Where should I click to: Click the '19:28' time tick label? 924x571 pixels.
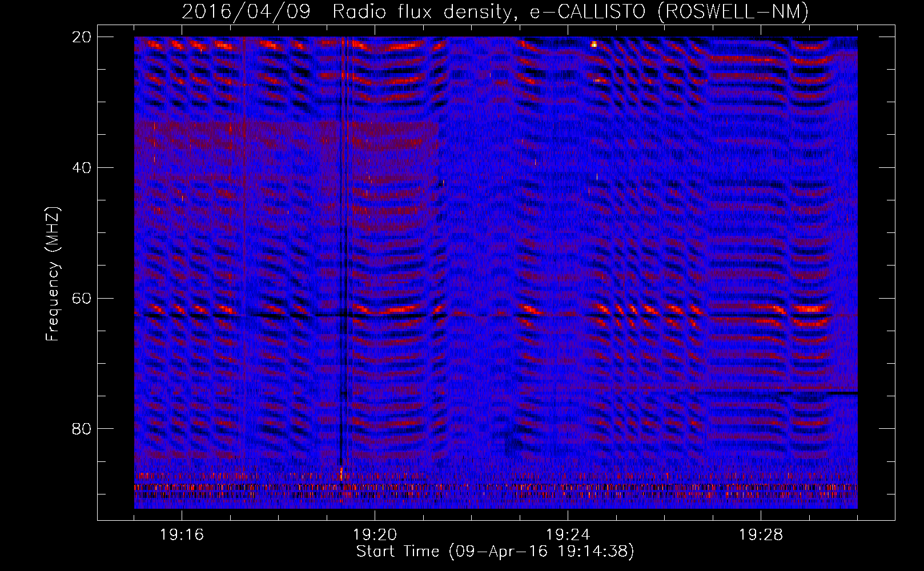761,535
